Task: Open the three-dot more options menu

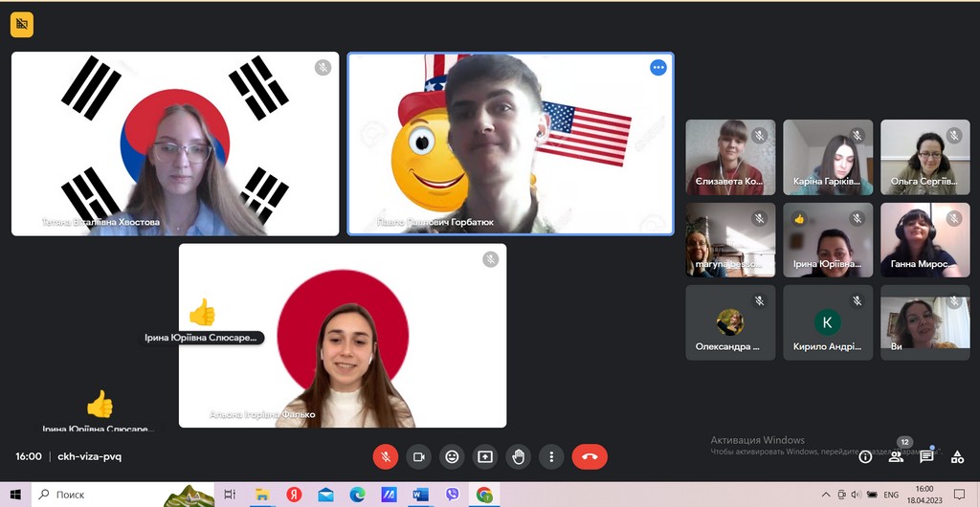Action: (x=551, y=457)
